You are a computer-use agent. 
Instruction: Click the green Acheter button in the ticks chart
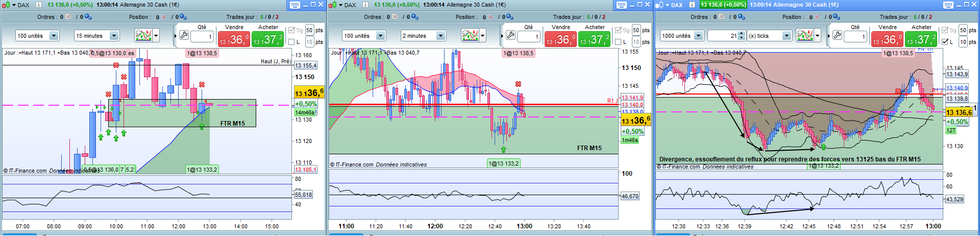click(x=921, y=39)
